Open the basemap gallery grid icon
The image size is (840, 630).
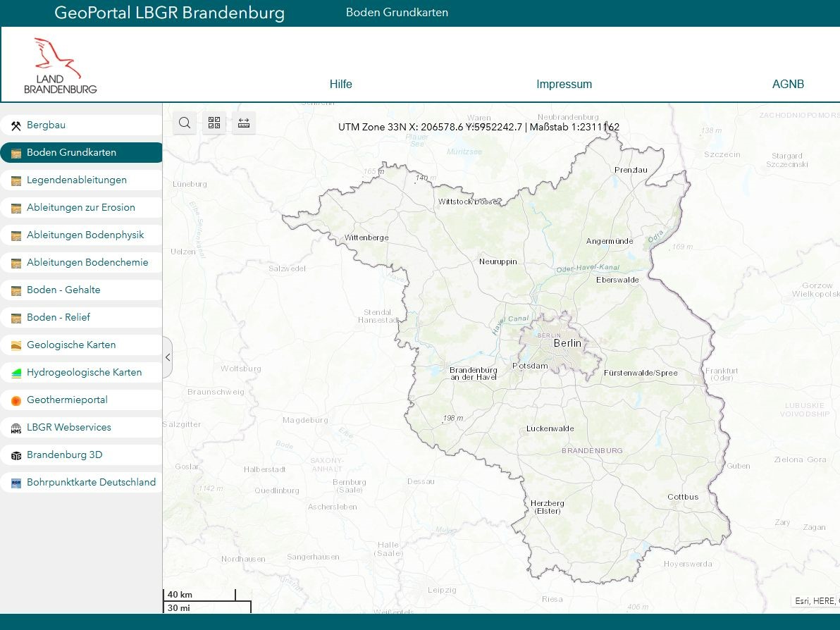[214, 123]
